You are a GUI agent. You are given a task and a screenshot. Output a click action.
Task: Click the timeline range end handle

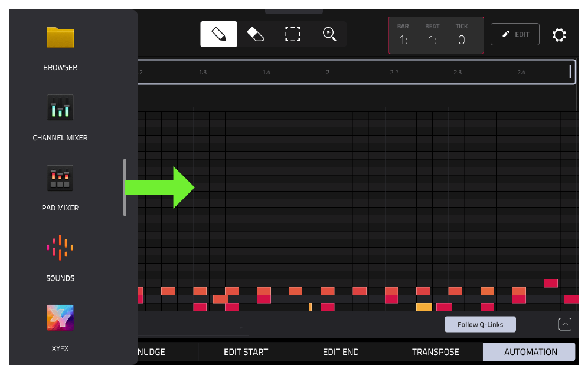click(x=570, y=71)
